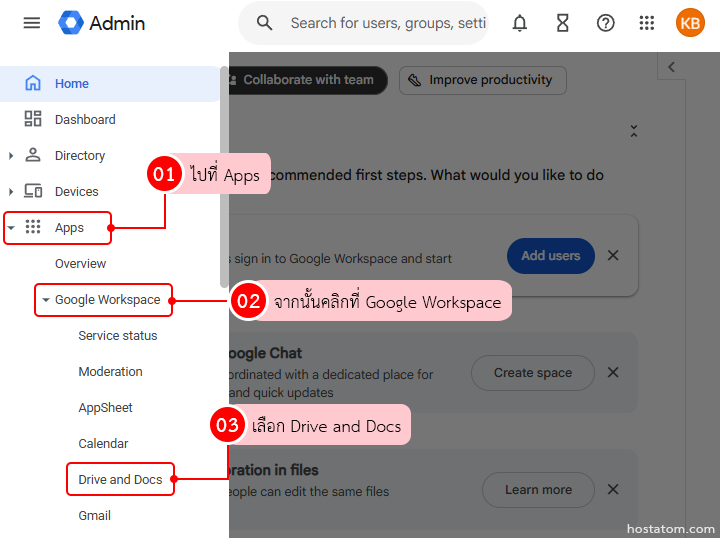Expand the Directory tree arrow
Viewport: 720px width, 538px height.
pyautogui.click(x=11, y=156)
